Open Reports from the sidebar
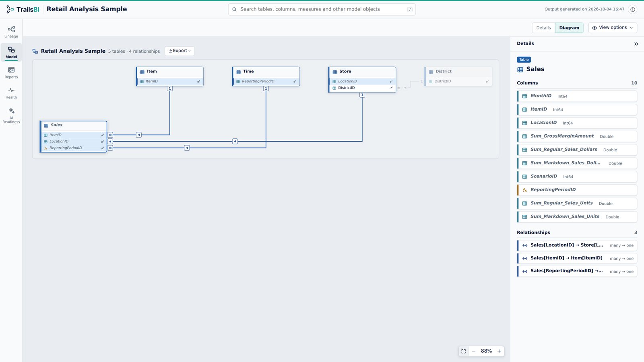Screen dimensions: 644x362 [x=11, y=73]
